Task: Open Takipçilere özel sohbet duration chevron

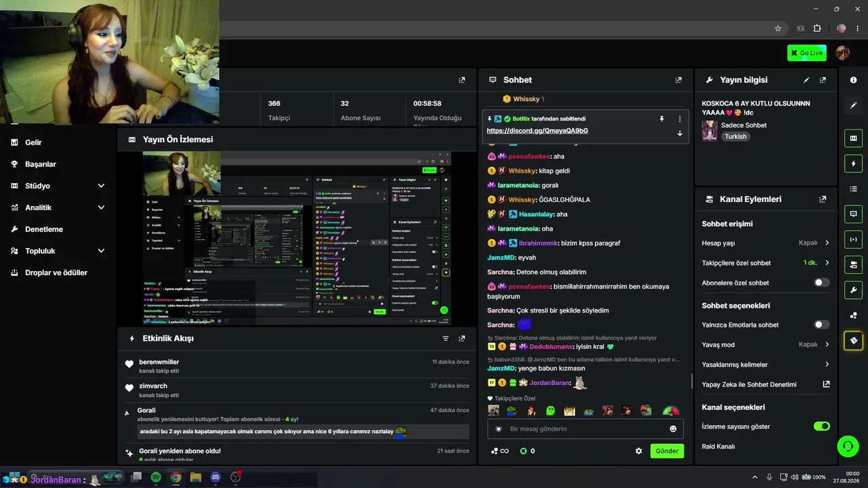Action: tap(827, 263)
